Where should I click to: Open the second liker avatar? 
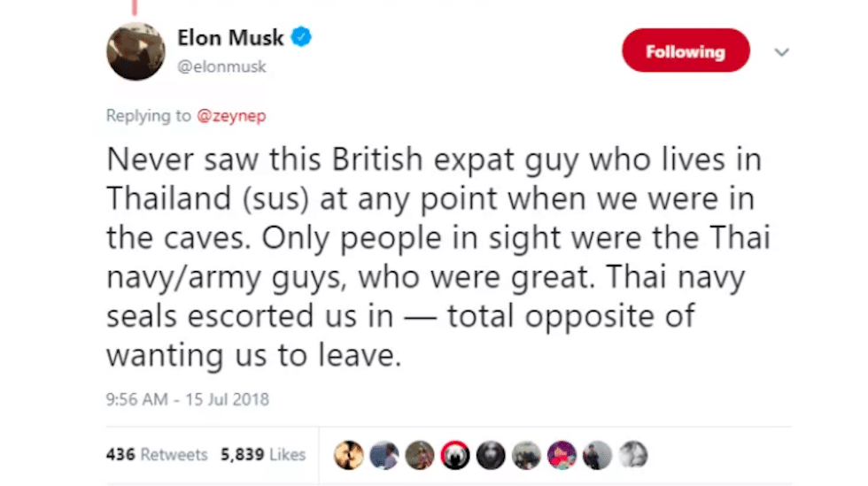384,455
